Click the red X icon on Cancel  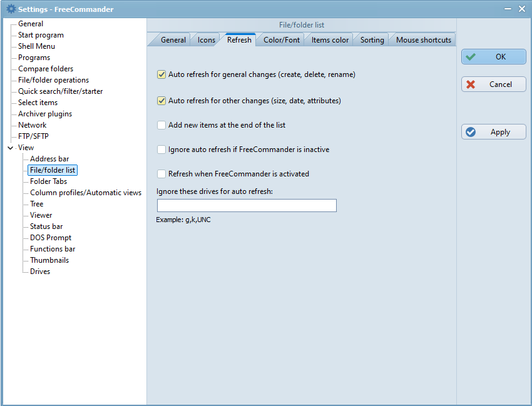tap(471, 84)
